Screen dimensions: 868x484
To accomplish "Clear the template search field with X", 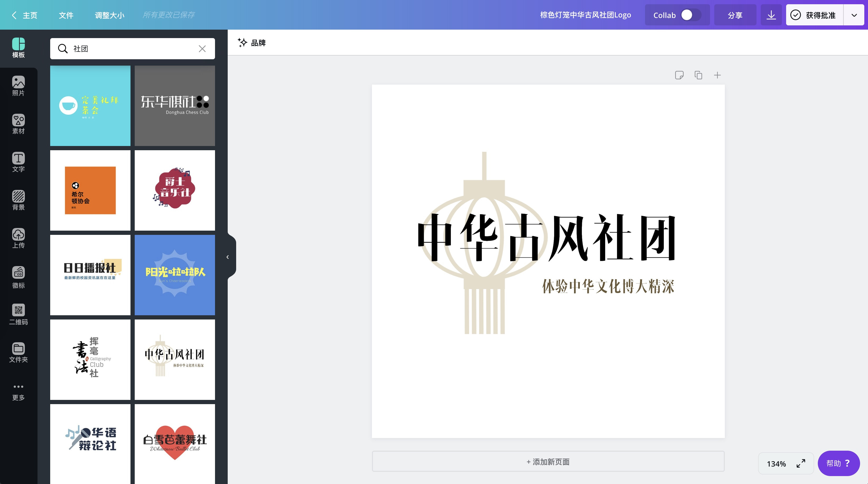I will [x=202, y=49].
